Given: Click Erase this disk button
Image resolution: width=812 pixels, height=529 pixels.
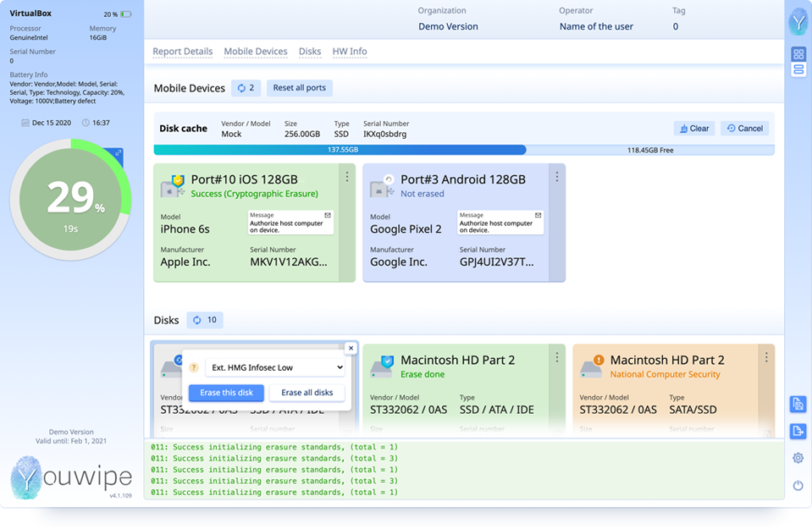Looking at the screenshot, I should [x=226, y=393].
